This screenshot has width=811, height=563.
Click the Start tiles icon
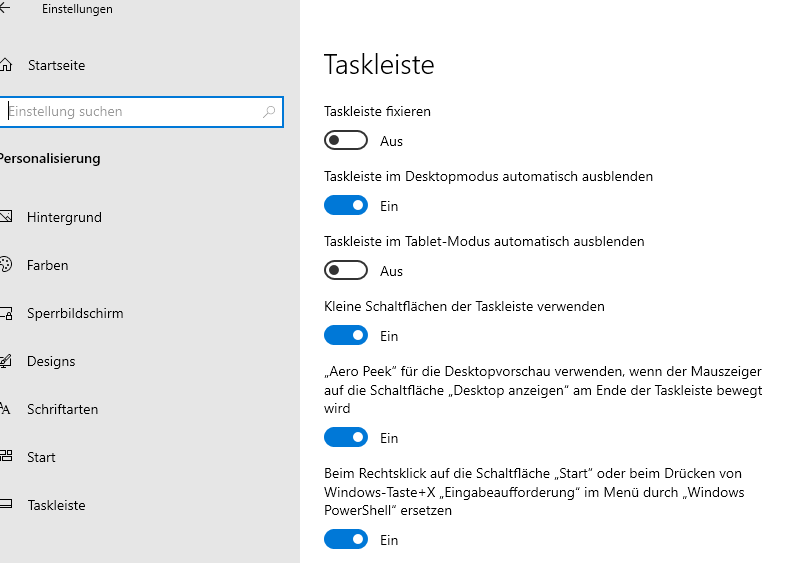tap(6, 457)
